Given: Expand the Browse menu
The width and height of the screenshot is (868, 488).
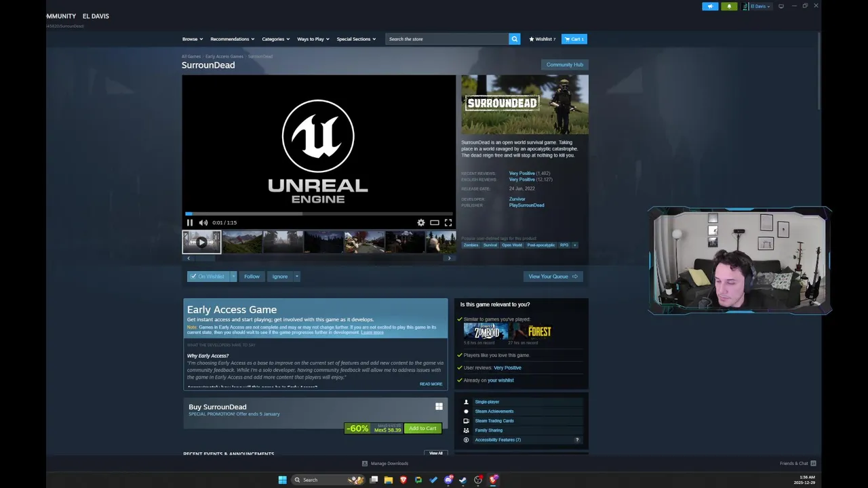Looking at the screenshot, I should 192,39.
